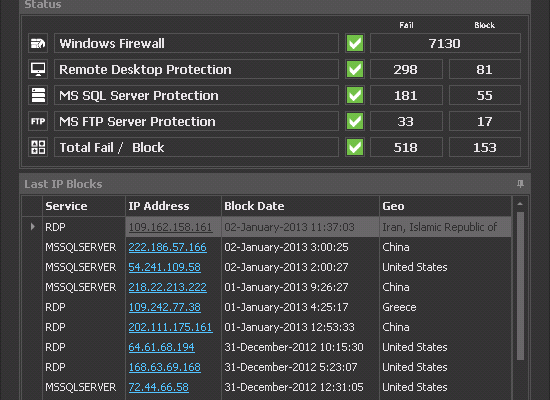Toggle MS FTP Server Protection checkbox
The height and width of the screenshot is (400, 550).
pos(355,121)
